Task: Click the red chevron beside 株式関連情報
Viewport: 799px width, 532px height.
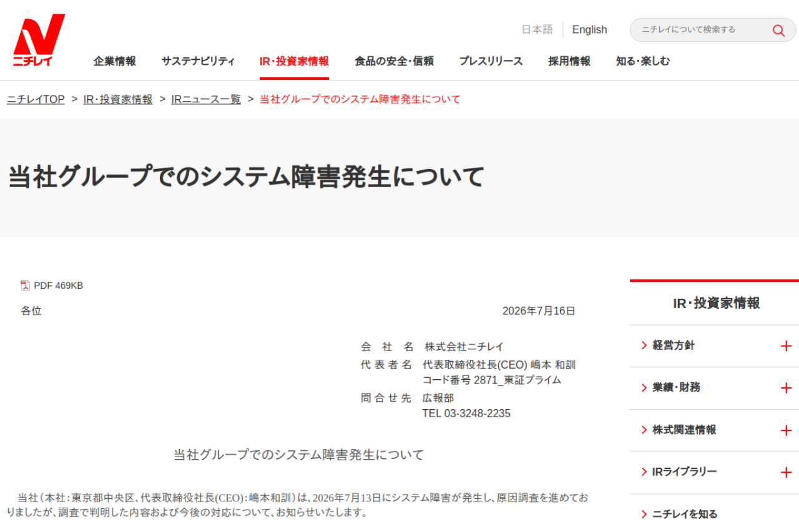Action: (644, 430)
